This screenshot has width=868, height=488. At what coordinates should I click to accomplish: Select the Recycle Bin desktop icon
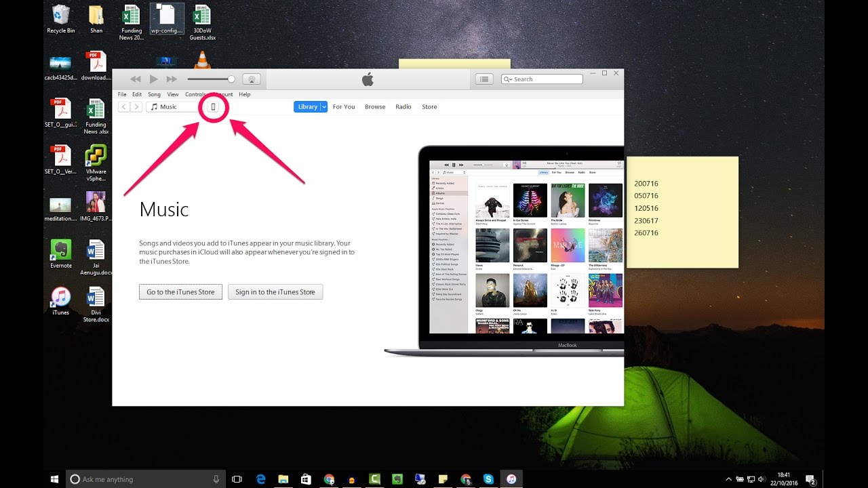point(61,19)
